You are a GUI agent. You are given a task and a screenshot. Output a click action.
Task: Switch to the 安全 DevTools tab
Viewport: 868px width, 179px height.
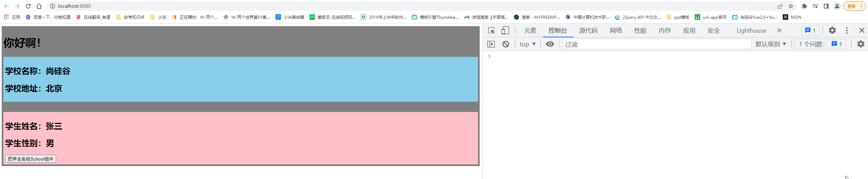coord(714,31)
